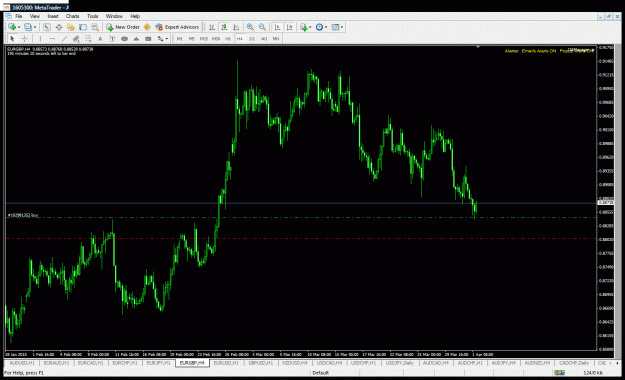Open the Periods clock icon
Viewport: 625px width, 380px height.
click(319, 27)
